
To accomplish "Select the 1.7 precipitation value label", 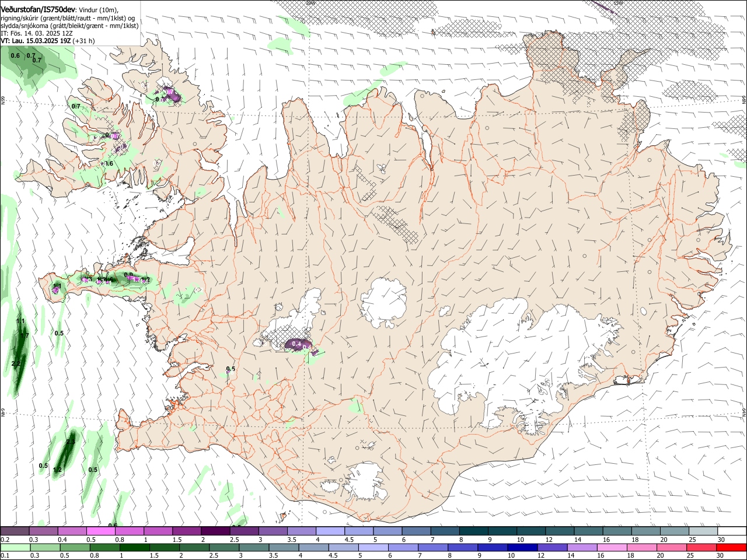I will pyautogui.click(x=24, y=335).
